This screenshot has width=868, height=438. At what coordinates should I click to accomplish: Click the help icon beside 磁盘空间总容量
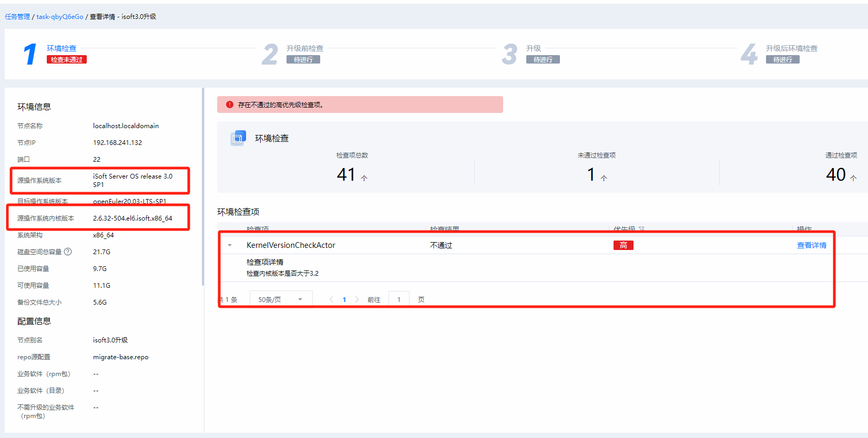click(x=68, y=252)
